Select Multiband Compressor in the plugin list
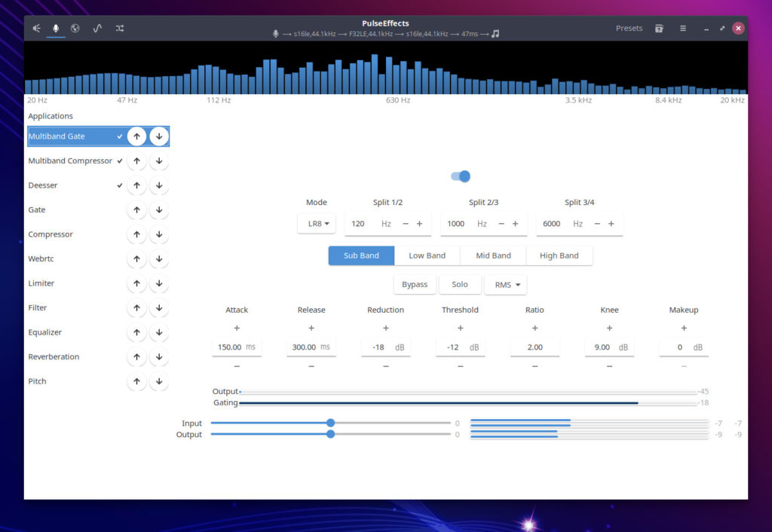Image resolution: width=772 pixels, height=532 pixels. pos(99,161)
